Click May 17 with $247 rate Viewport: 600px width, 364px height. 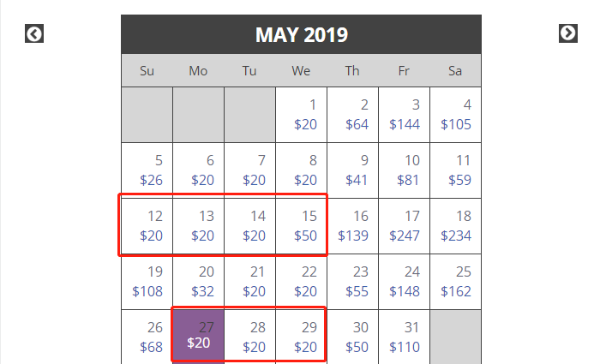(x=404, y=226)
